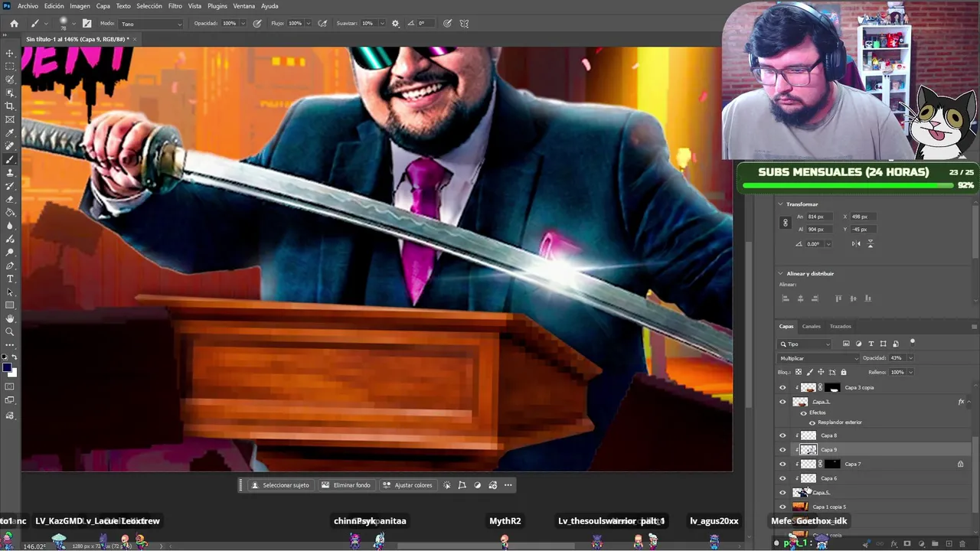The image size is (980, 551).
Task: Click the background color swatch
Action: tap(12, 373)
